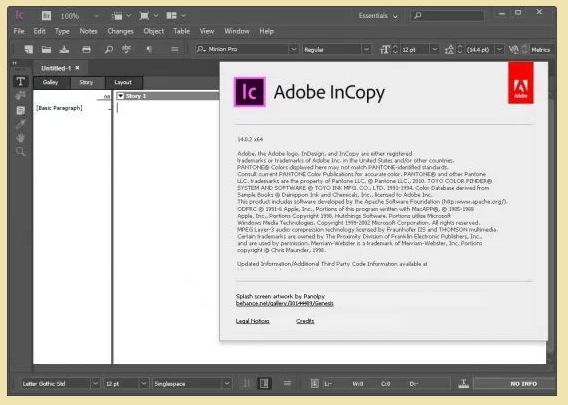The image size is (568, 405).
Task: Open the Edit menu
Action: [x=39, y=31]
